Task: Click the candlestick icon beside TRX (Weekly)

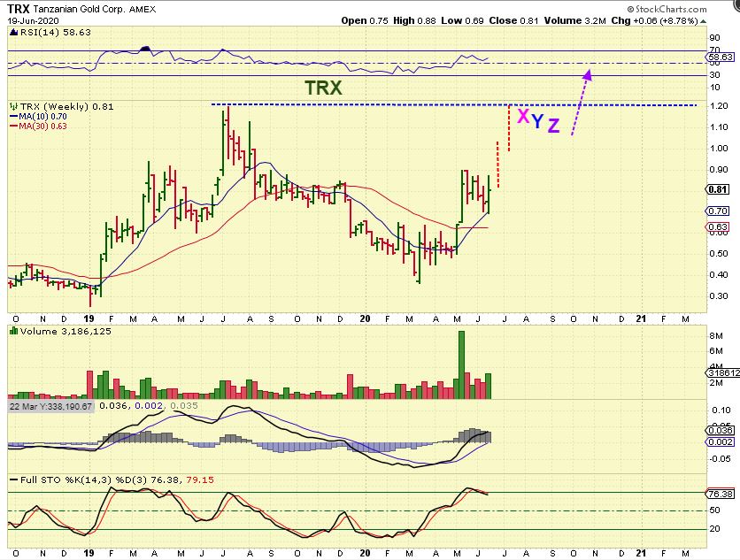Action: [13, 107]
